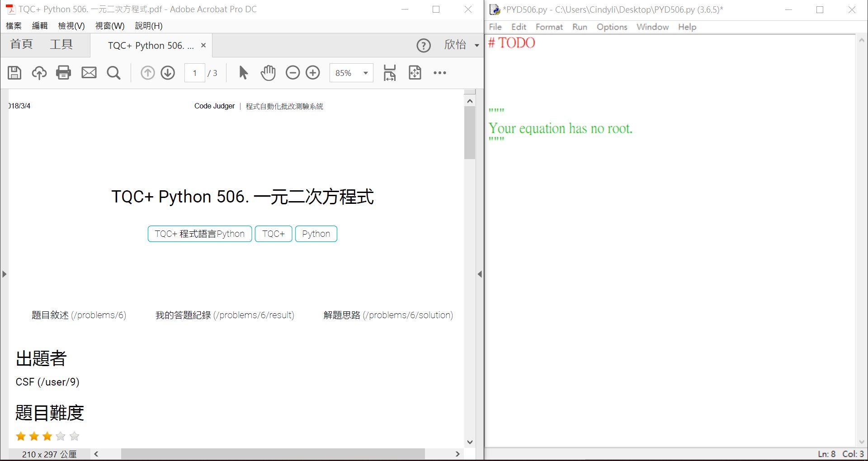
Task: Go to previous page arrow icon
Action: (x=147, y=73)
